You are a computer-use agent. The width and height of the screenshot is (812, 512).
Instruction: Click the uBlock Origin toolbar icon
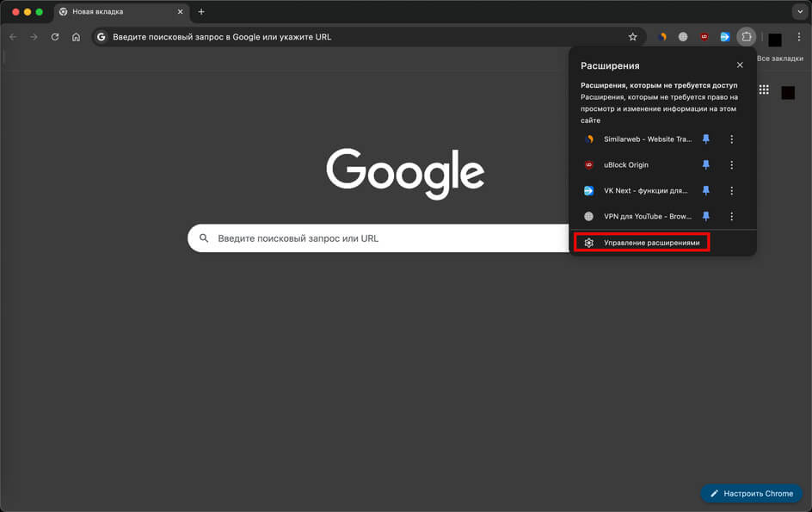(x=704, y=37)
